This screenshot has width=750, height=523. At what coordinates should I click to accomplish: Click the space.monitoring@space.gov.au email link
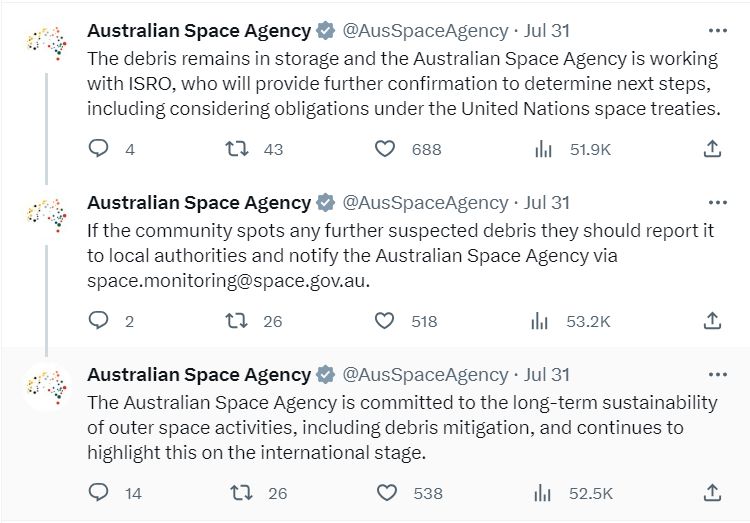pyautogui.click(x=227, y=280)
